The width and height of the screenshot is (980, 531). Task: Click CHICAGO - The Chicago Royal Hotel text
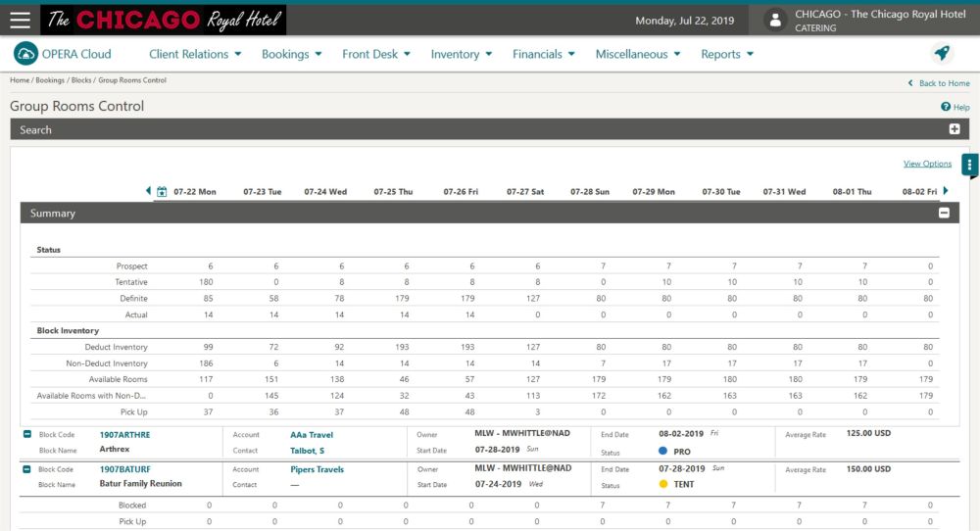click(880, 14)
